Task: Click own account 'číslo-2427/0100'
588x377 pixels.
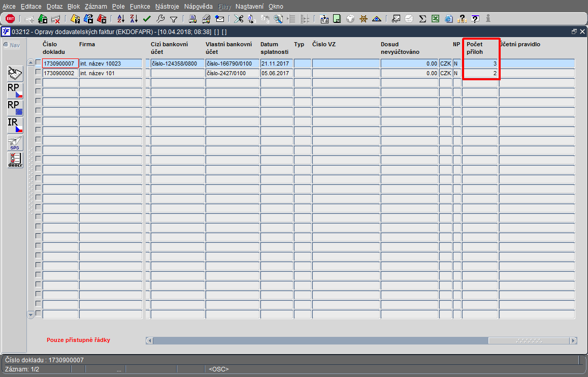Action: pyautogui.click(x=233, y=73)
